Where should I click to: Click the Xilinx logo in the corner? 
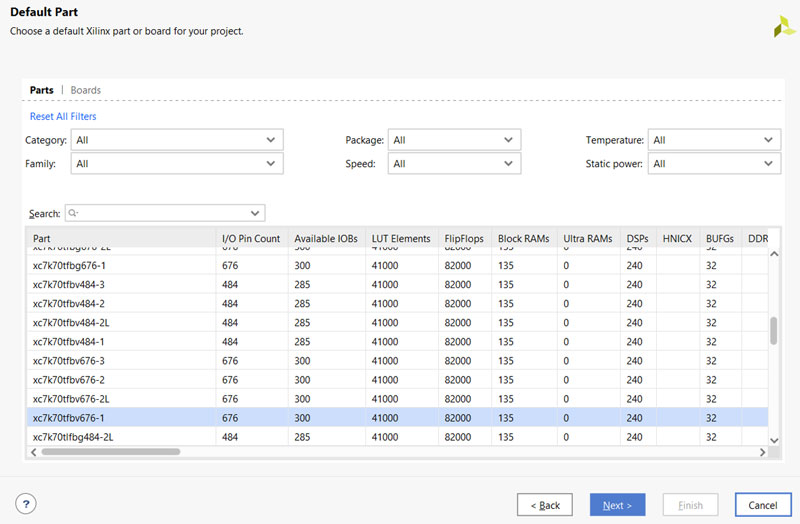tap(784, 27)
